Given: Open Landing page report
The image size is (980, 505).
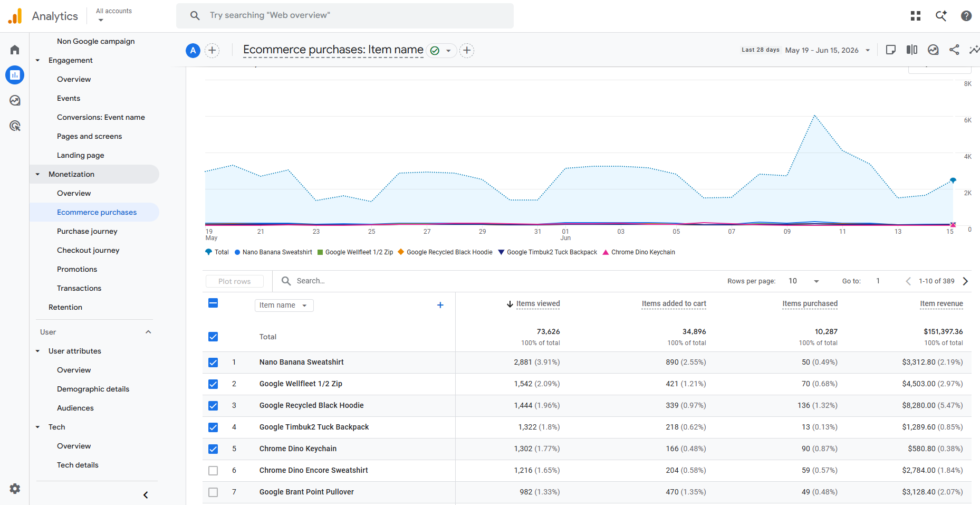Looking at the screenshot, I should 81,155.
